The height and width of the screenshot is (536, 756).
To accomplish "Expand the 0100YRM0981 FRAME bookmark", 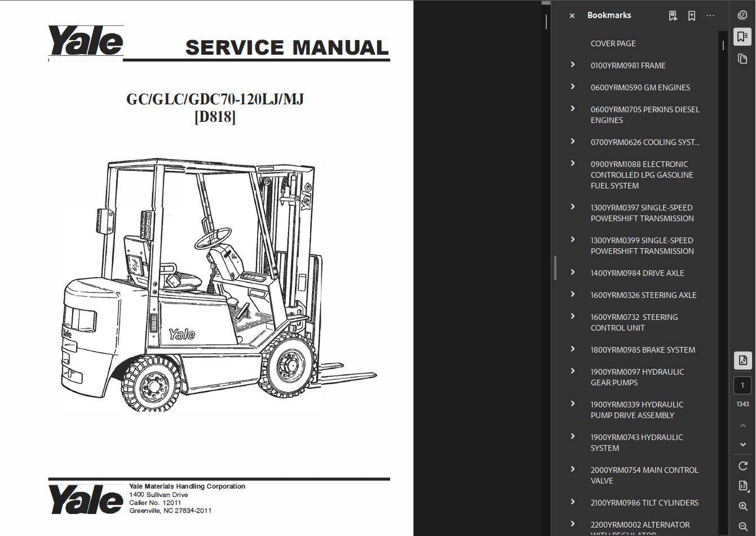I will 573,65.
